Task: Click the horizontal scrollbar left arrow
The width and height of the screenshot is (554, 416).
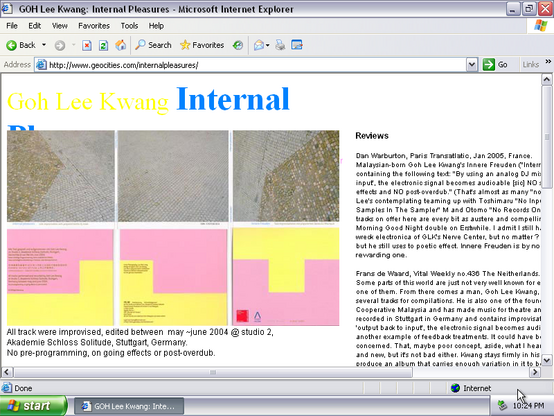Action: click(7, 372)
